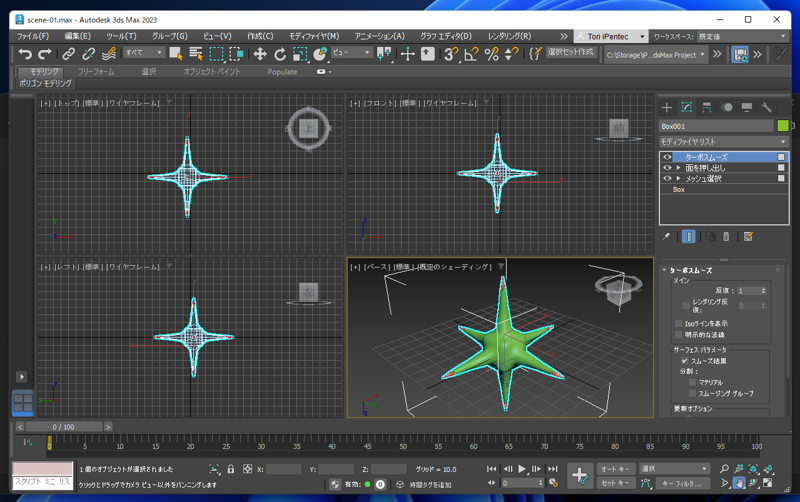Uncheck スムーズ結果 checkbox

(x=685, y=361)
